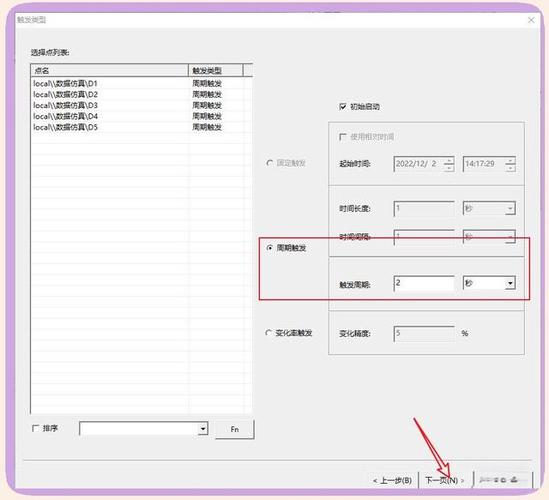The width and height of the screenshot is (549, 500).
Task: Click the 时间长度 value field
Action: [x=424, y=209]
